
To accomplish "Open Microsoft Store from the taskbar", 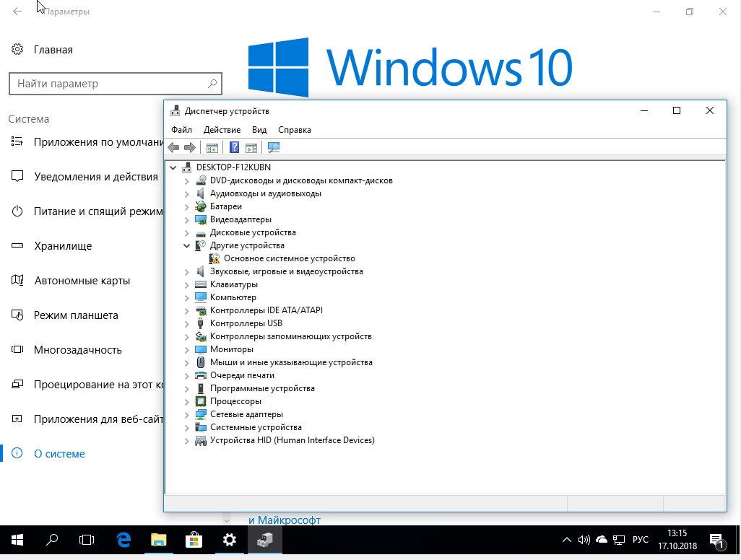I will click(194, 539).
